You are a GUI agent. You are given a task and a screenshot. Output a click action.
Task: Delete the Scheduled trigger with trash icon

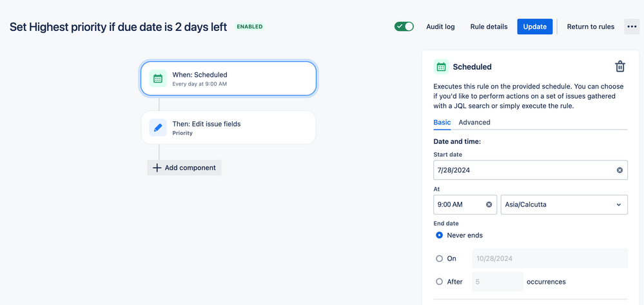point(620,66)
